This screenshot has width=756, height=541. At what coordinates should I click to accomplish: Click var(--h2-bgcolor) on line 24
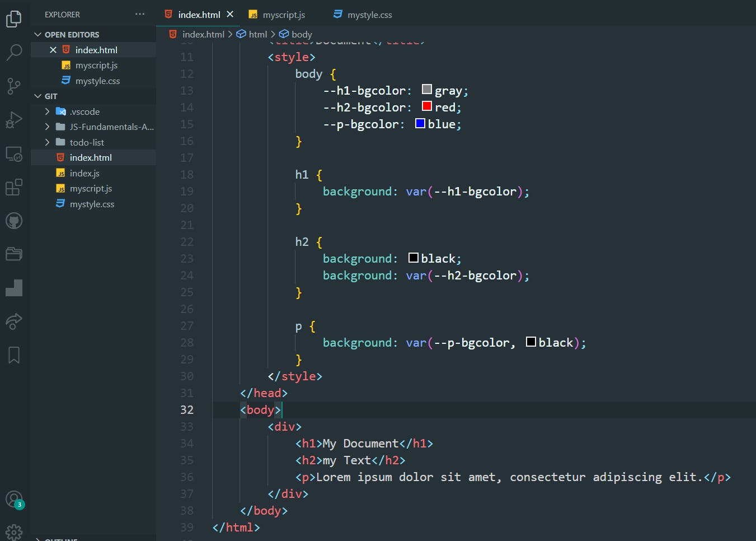pyautogui.click(x=464, y=276)
